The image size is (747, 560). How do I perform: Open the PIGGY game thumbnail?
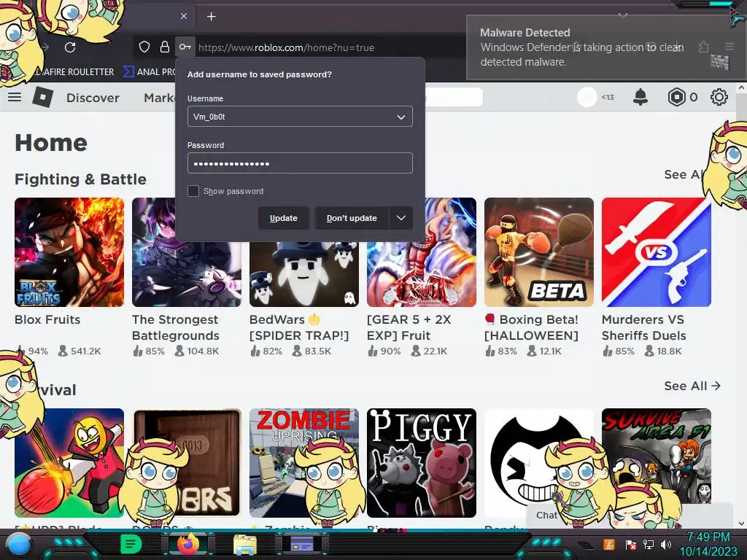pos(422,463)
